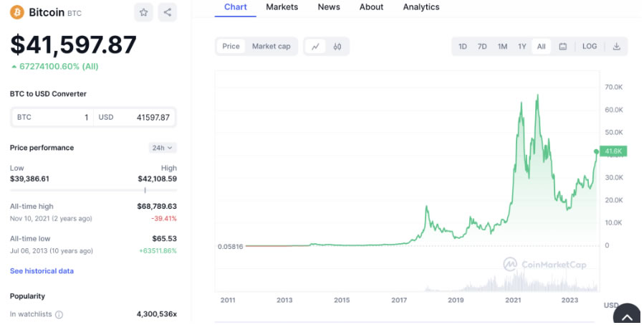Click the Bitcoin logo icon
This screenshot has height=325, width=644.
(x=17, y=12)
